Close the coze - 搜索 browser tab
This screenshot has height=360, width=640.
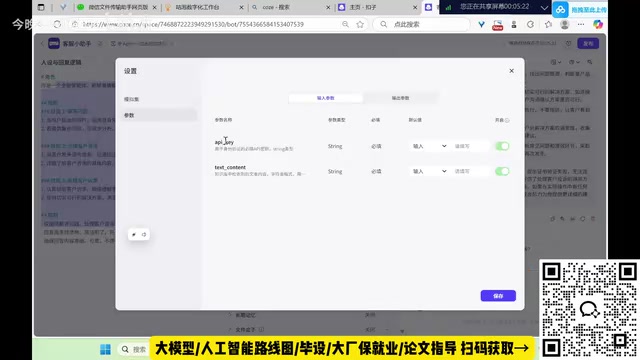tap(329, 7)
